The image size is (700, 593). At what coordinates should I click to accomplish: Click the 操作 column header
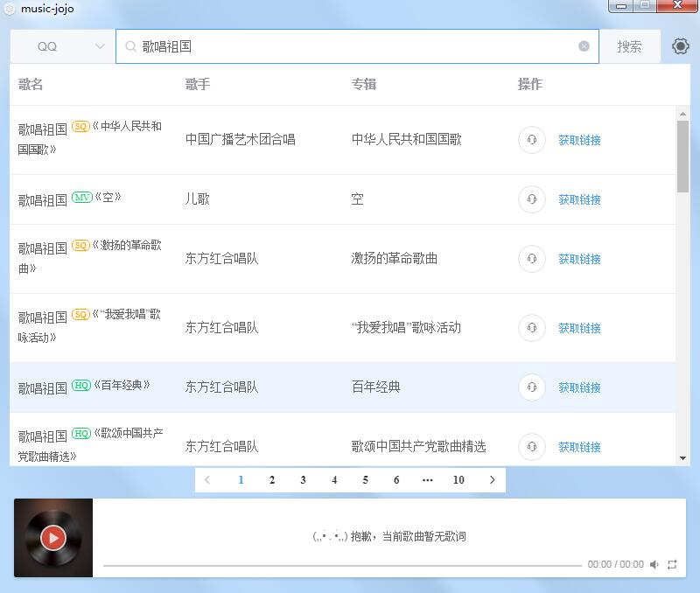point(530,84)
